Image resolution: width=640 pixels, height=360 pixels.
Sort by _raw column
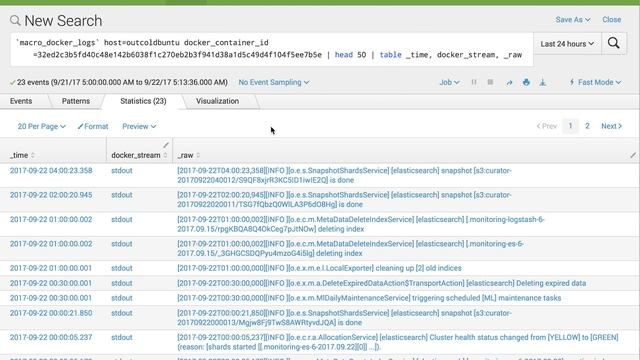click(189, 155)
